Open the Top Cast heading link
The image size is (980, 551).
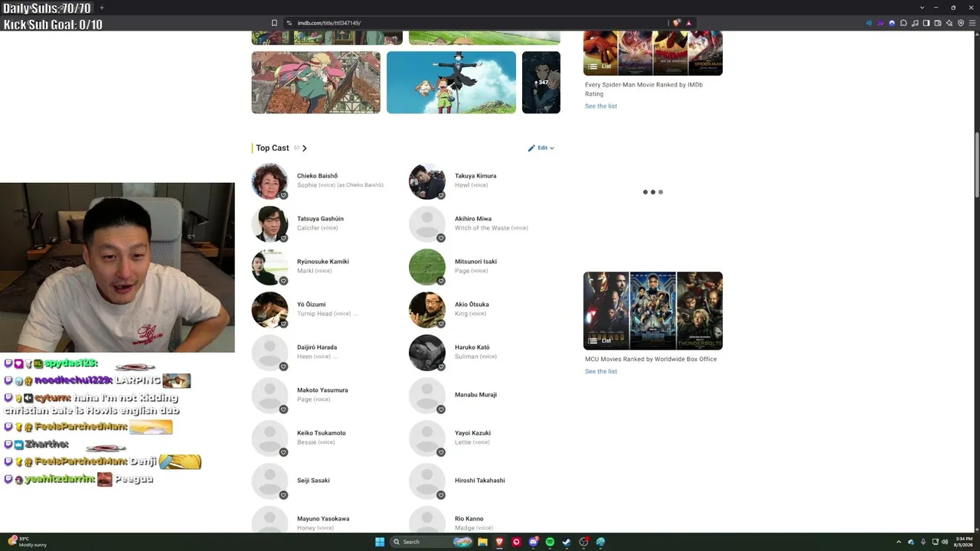273,148
